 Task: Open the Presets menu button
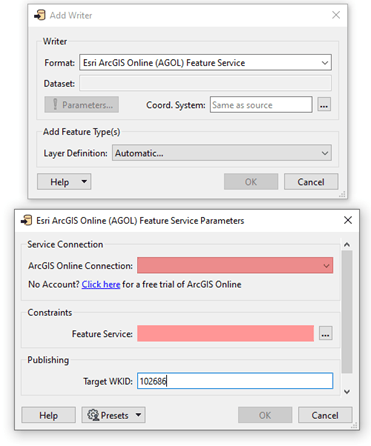pos(114,415)
